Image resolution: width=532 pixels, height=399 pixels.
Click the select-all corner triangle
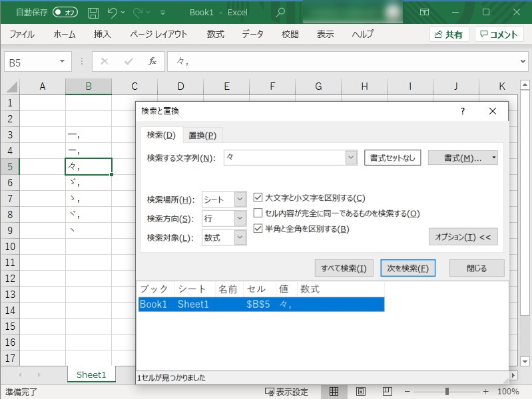pyautogui.click(x=12, y=87)
